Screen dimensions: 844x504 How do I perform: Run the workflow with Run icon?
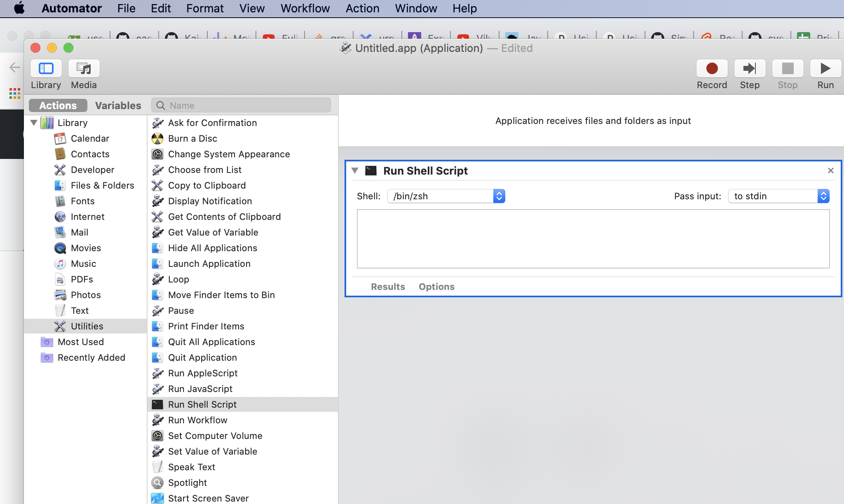tap(825, 68)
